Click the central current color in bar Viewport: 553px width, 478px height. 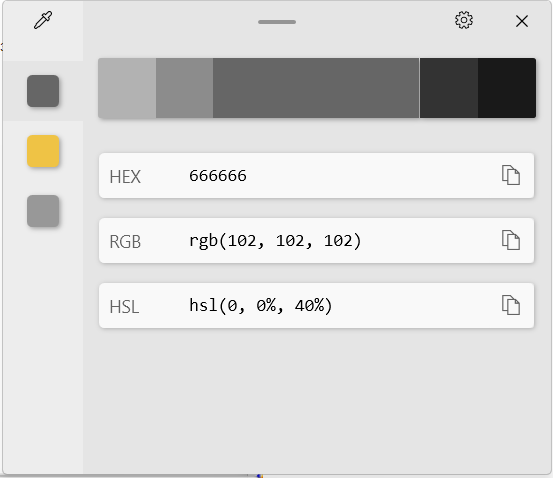tap(316, 88)
